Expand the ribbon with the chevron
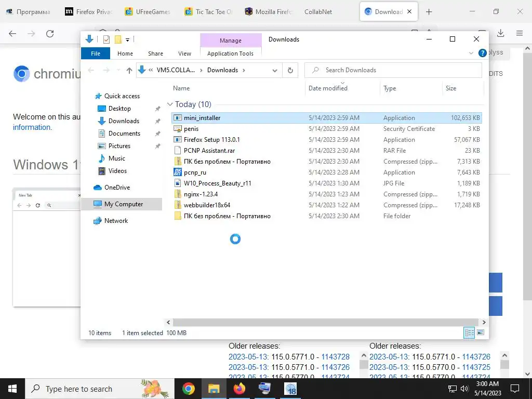This screenshot has width=532, height=399. pos(471,54)
